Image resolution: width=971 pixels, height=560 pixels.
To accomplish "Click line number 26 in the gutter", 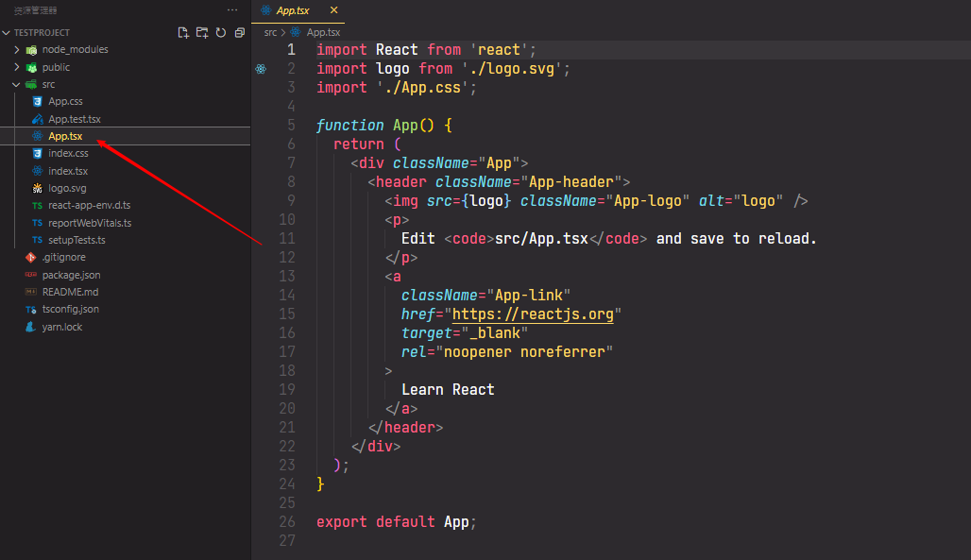I will pyautogui.click(x=287, y=521).
